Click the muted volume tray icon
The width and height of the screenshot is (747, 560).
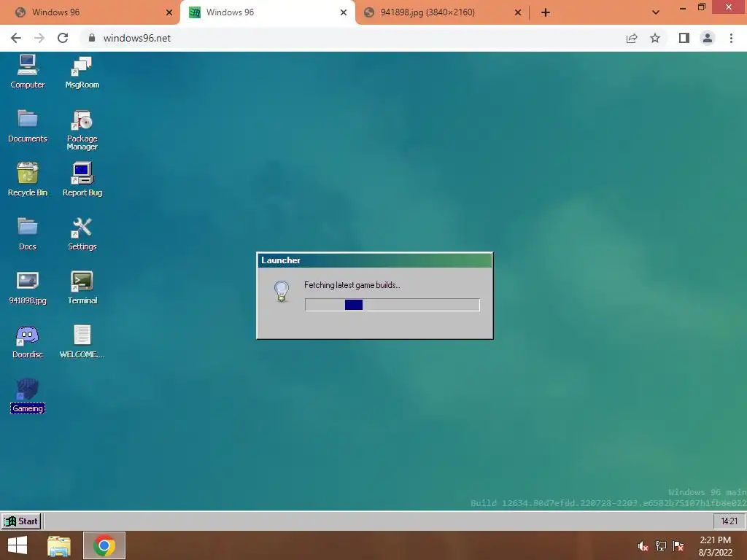pyautogui.click(x=643, y=546)
